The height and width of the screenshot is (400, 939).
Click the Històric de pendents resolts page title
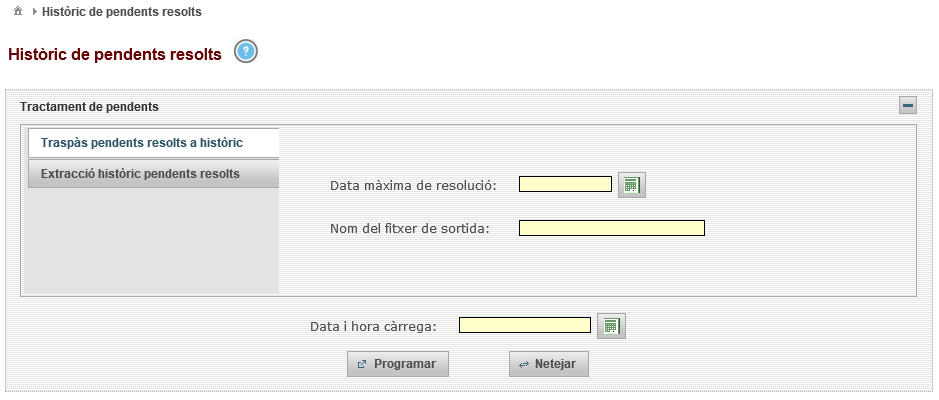(115, 54)
